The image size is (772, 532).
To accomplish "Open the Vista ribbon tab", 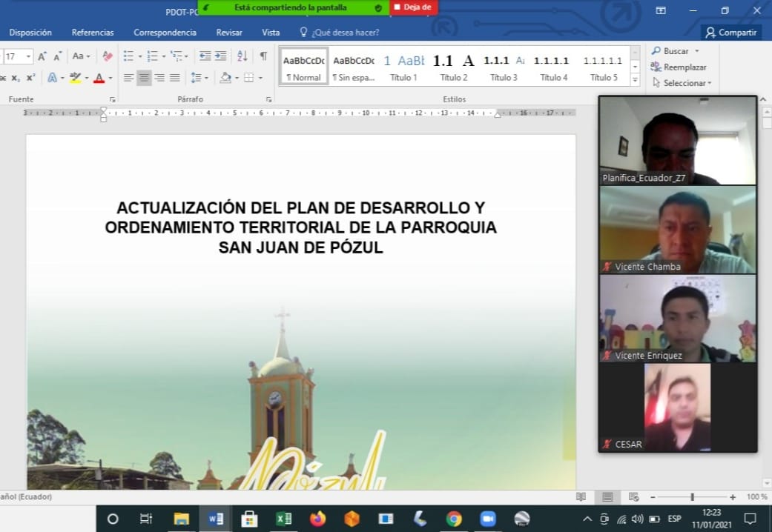I will point(271,32).
